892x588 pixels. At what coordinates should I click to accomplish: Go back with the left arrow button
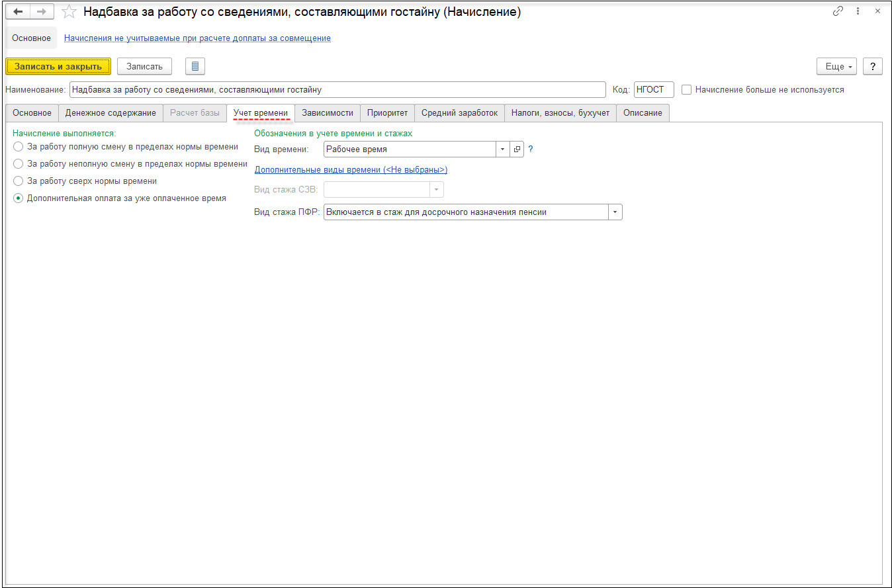tap(18, 12)
